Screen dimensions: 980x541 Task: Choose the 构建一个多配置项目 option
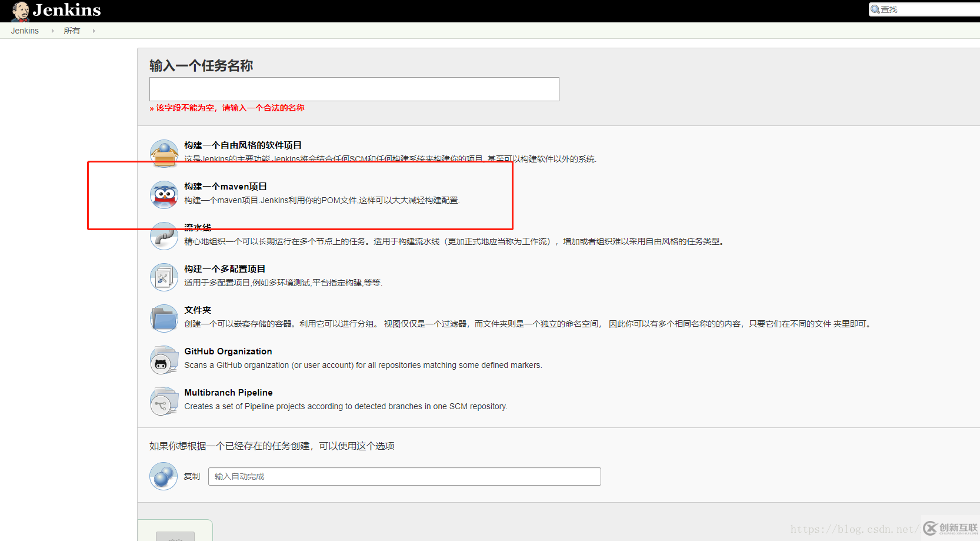224,268
